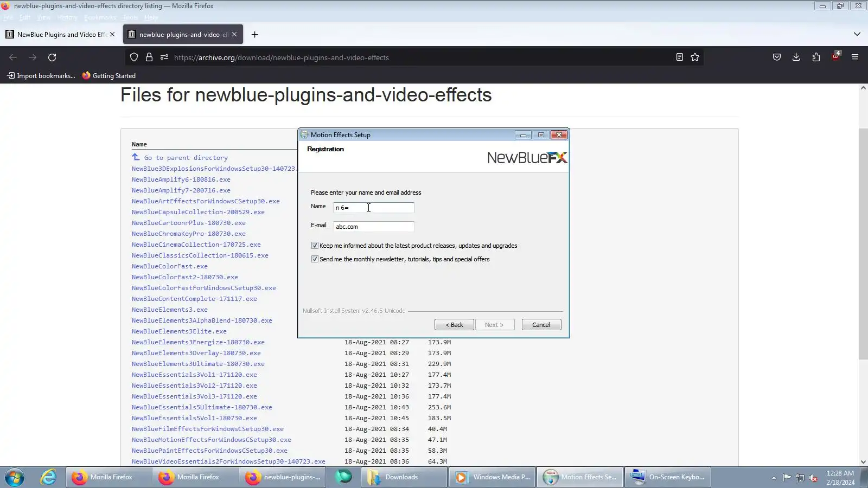Open the red extension icon with badge 4
This screenshot has width=868, height=488.
tap(835, 57)
